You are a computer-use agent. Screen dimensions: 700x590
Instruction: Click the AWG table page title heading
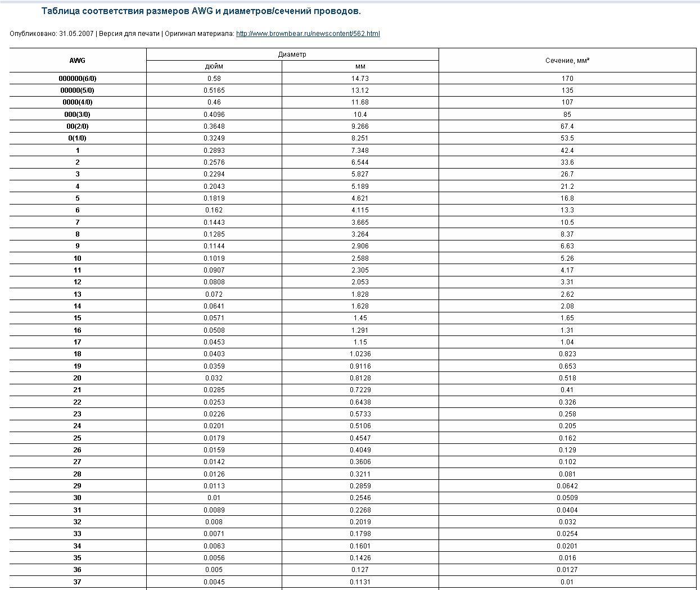coord(201,11)
